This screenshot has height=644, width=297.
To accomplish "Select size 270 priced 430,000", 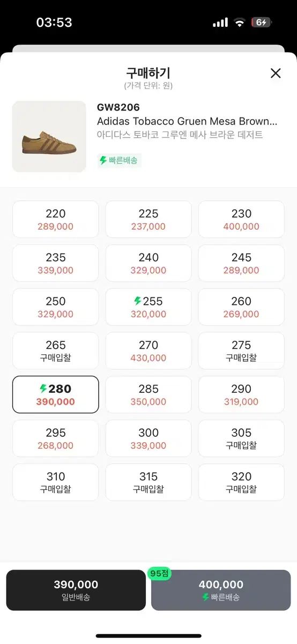I will [148, 351].
